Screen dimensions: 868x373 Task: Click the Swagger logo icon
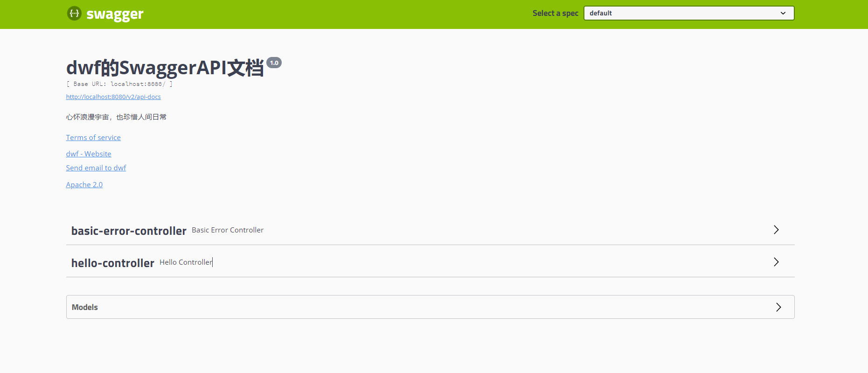(x=74, y=14)
